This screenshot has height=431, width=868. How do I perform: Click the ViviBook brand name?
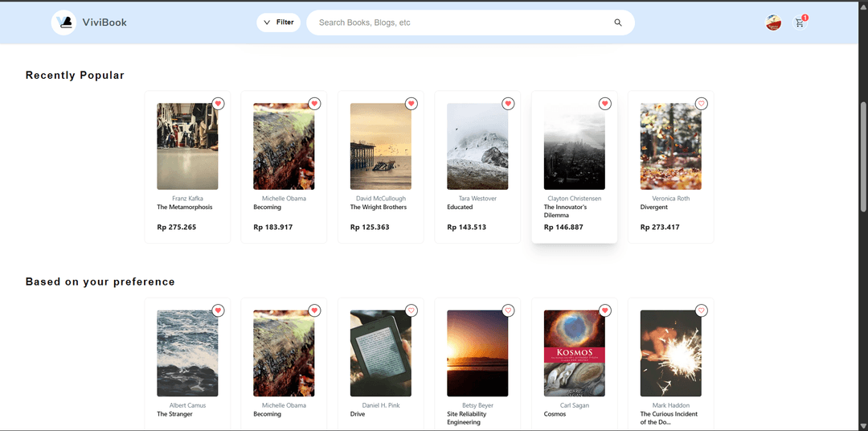[104, 23]
